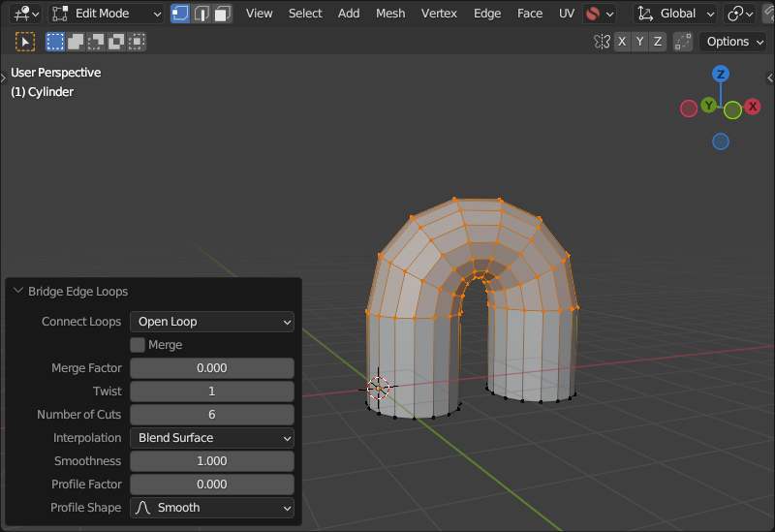The width and height of the screenshot is (775, 532).
Task: Open the UV menu
Action: tap(567, 14)
